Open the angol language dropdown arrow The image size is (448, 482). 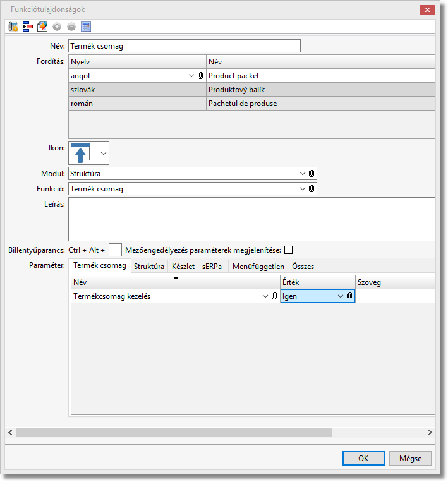click(x=191, y=76)
